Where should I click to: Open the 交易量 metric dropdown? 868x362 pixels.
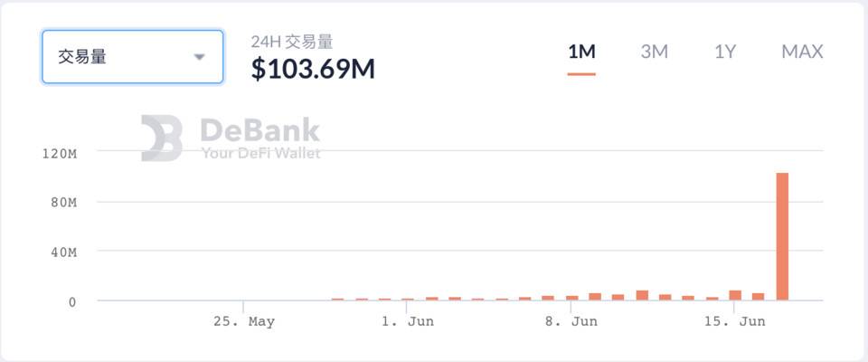[x=132, y=57]
